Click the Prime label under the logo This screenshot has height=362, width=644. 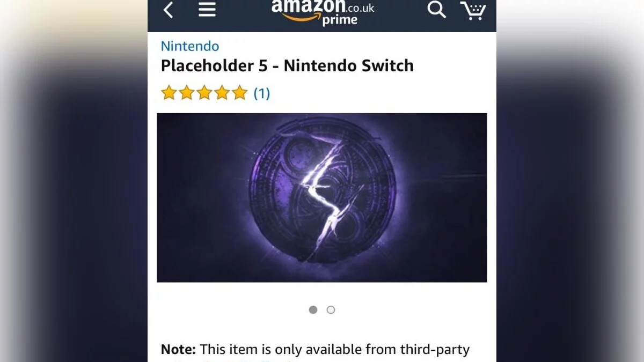(339, 20)
